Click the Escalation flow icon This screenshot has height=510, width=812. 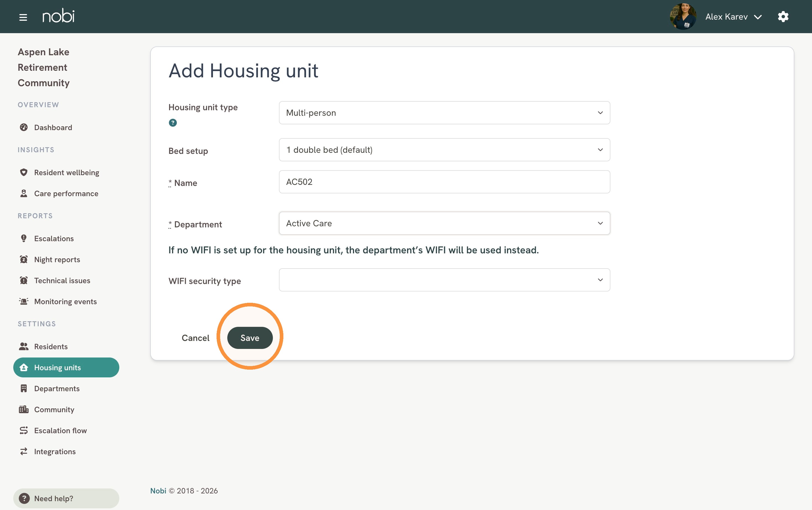[x=23, y=430]
